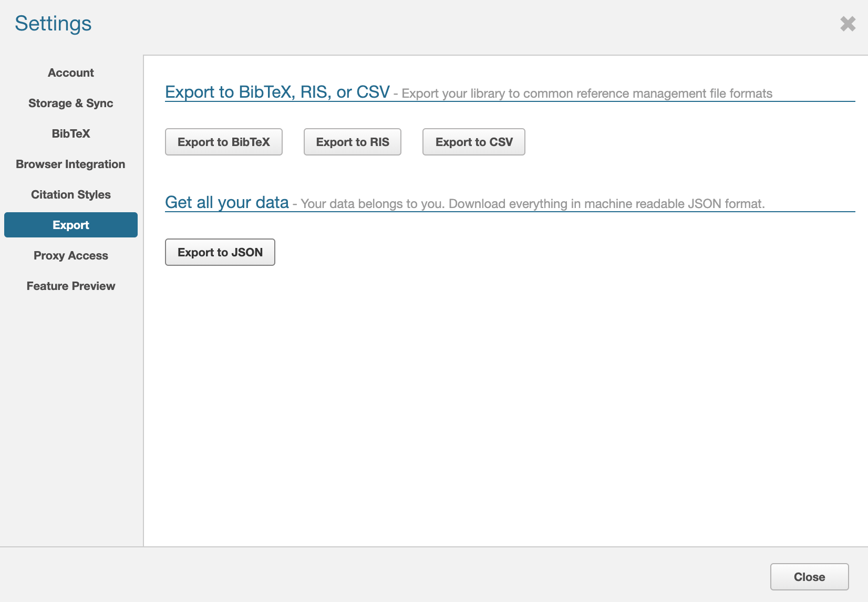Image resolution: width=868 pixels, height=602 pixels.
Task: Click the 'Get all your data' heading
Action: pyautogui.click(x=227, y=202)
